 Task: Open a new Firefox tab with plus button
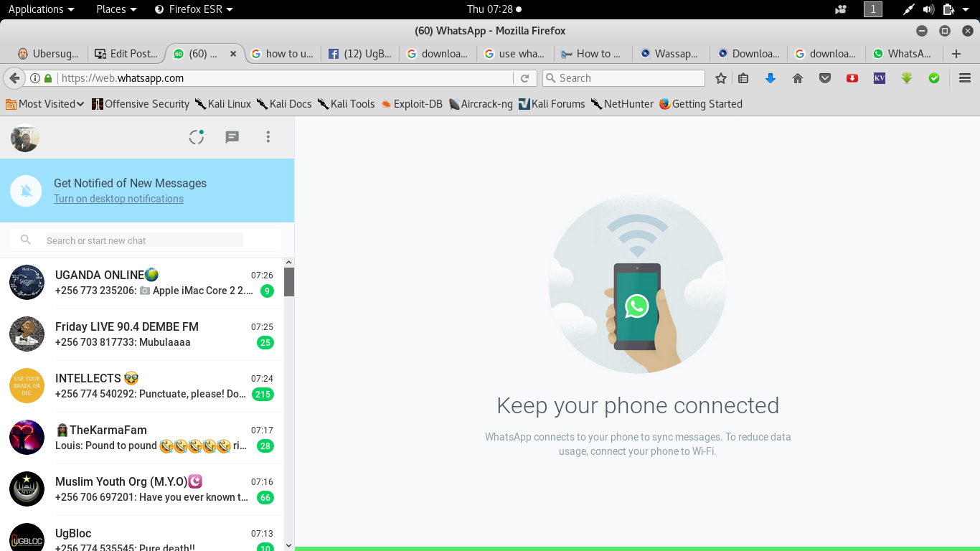956,54
